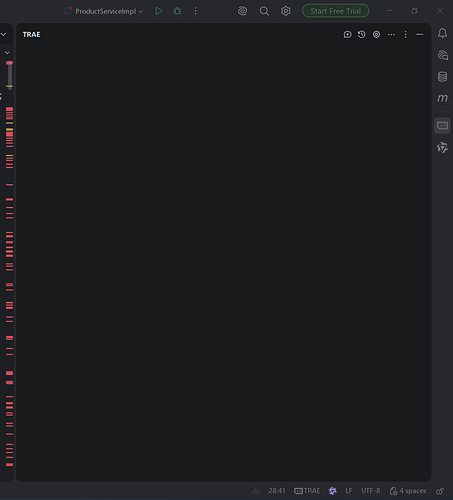Click the UTF-8 encoding status widget

(x=371, y=491)
